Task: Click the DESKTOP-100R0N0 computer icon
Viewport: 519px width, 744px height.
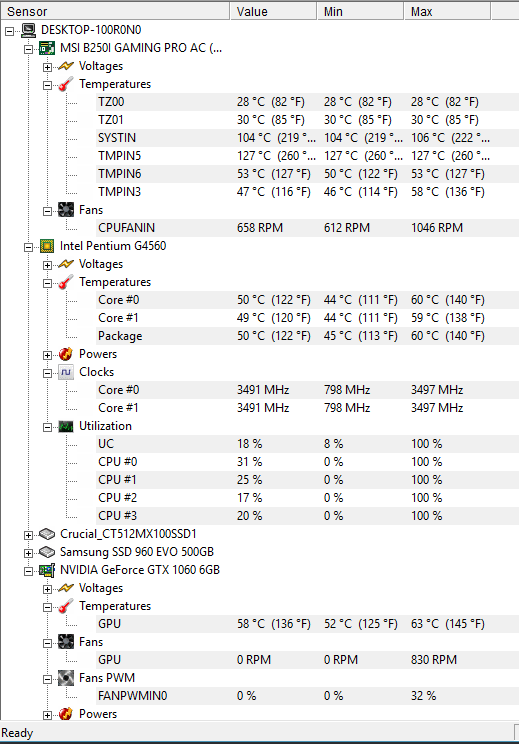Action: click(28, 30)
